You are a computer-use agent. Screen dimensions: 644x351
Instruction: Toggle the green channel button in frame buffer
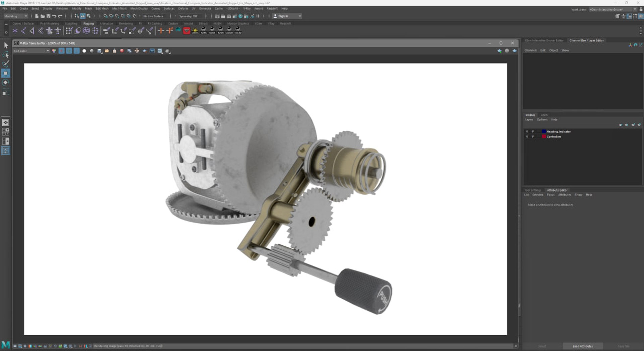click(69, 51)
